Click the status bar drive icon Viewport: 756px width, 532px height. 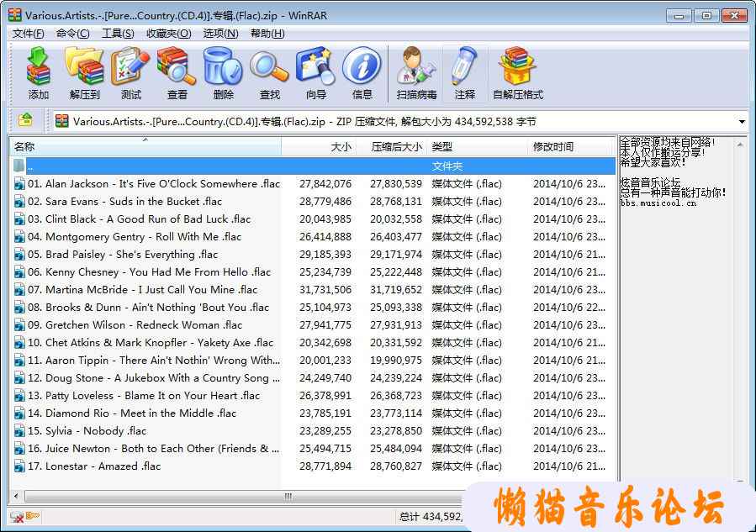click(16, 517)
